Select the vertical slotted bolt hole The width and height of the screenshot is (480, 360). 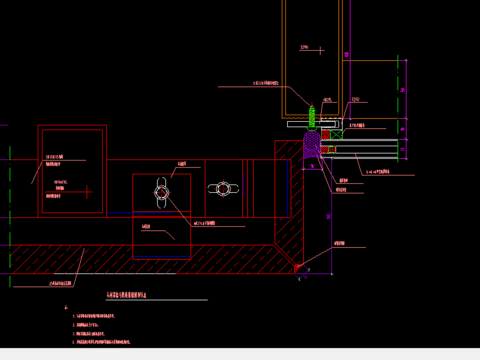click(x=162, y=193)
